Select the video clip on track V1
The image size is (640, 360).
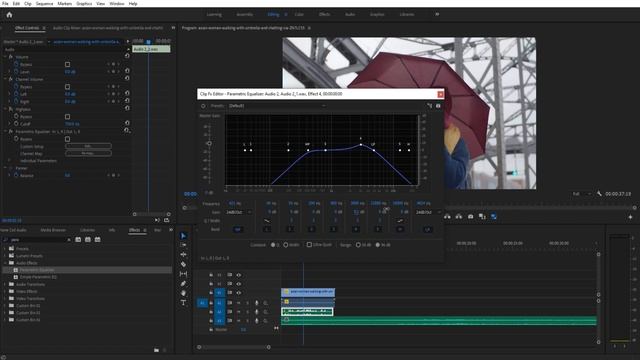coord(308,292)
